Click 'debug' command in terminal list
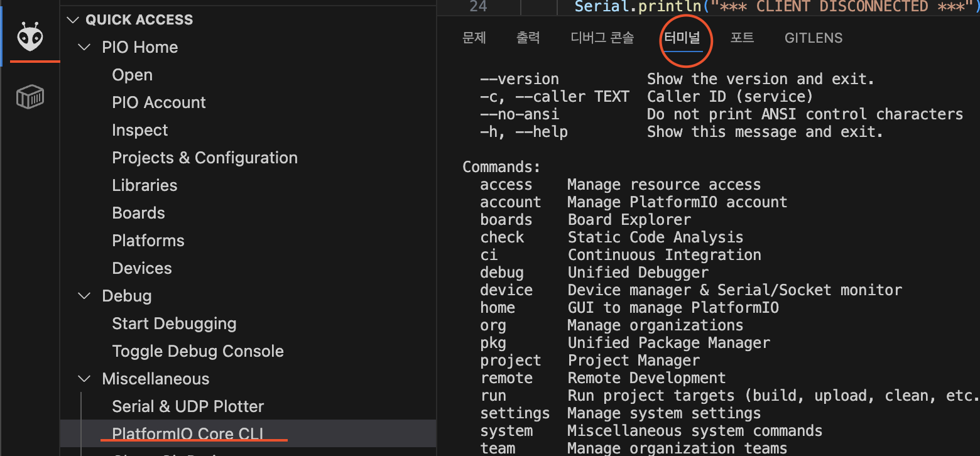Image resolution: width=980 pixels, height=456 pixels. click(502, 273)
